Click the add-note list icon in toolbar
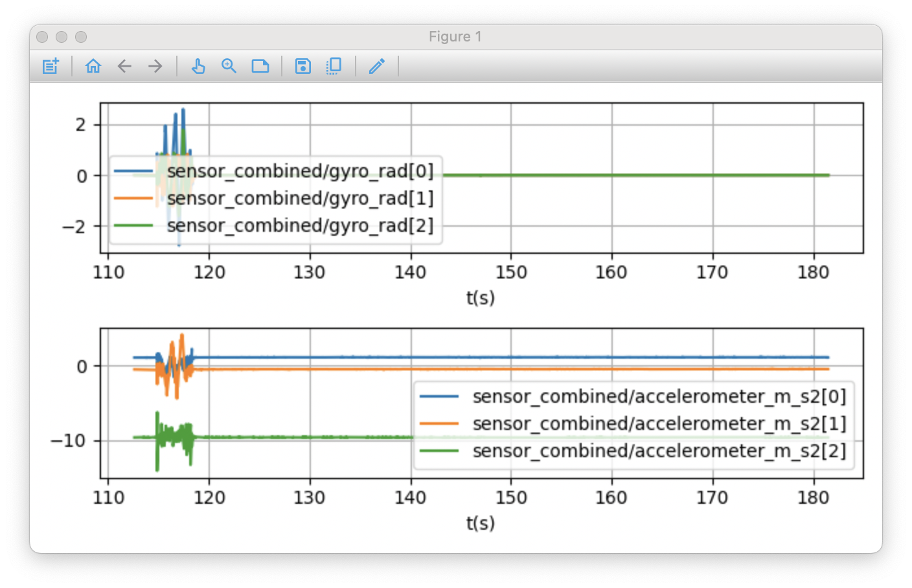This screenshot has width=912, height=588. click(51, 66)
